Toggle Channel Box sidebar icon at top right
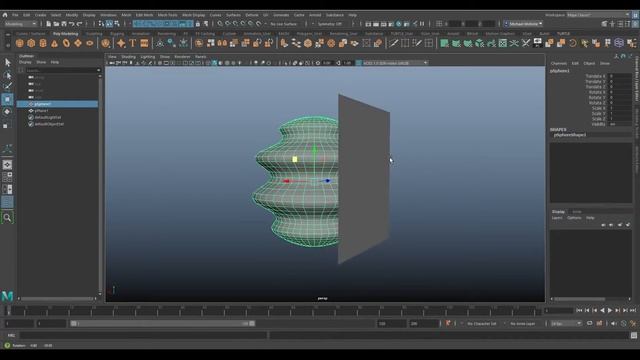Screen dimensions: 640x360 point(636,24)
